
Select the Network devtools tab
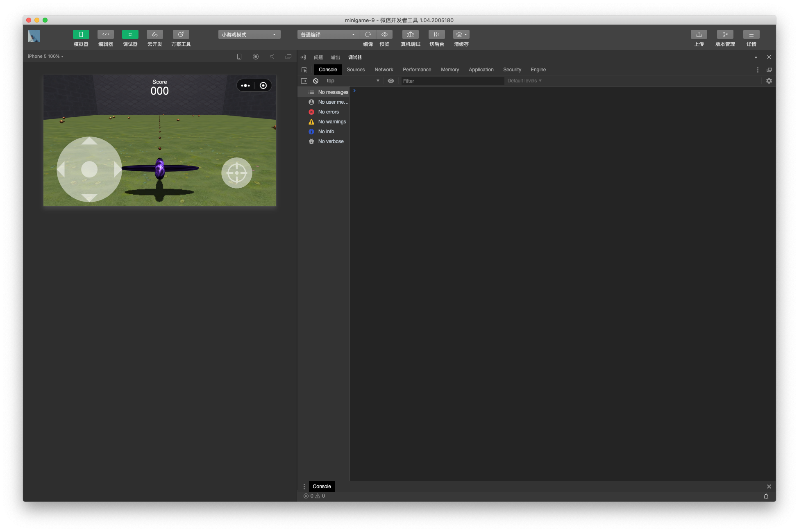(x=384, y=70)
